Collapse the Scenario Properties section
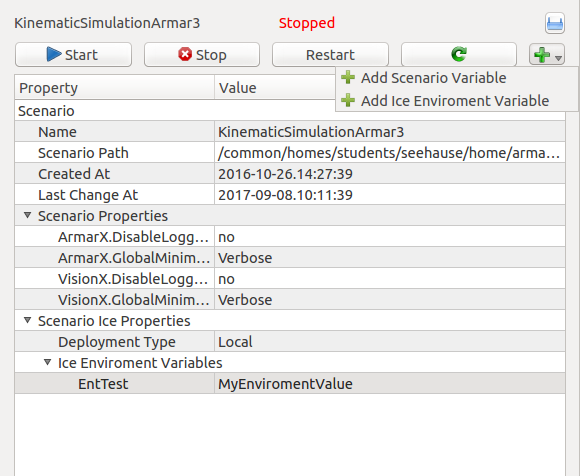 coord(27,215)
